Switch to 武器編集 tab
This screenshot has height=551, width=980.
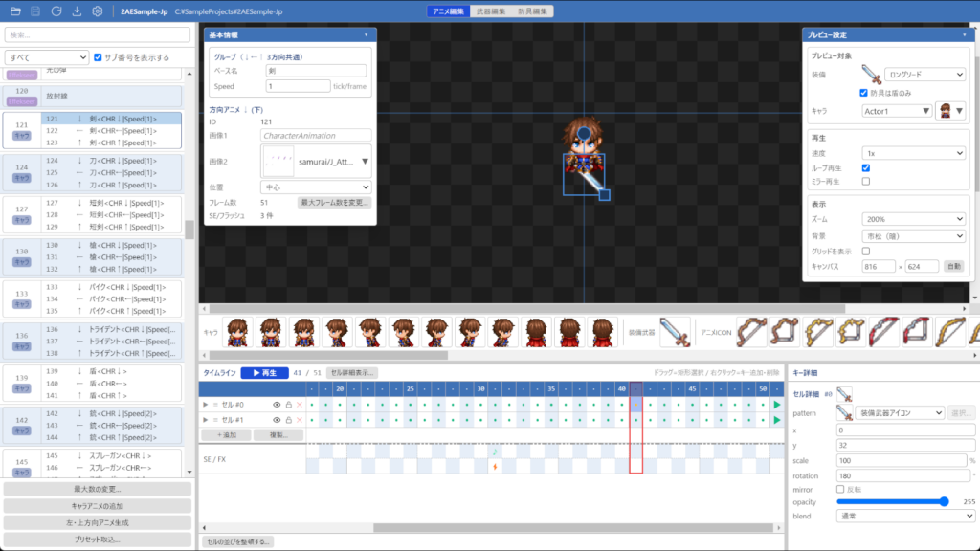pos(491,11)
